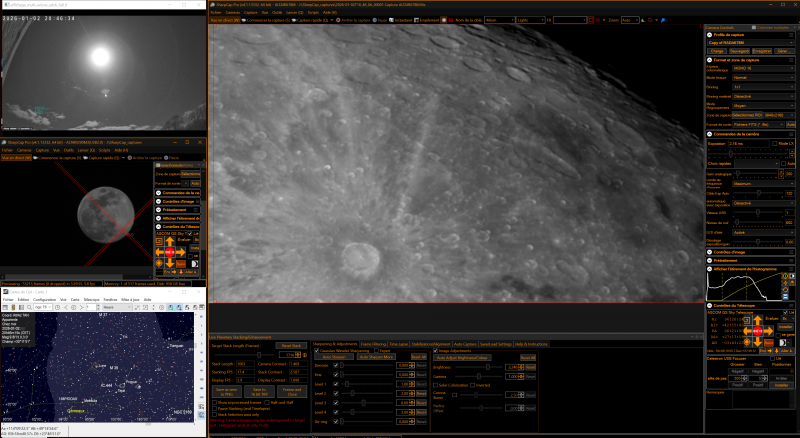Expand the Prétraitement section in main SharpCap
Viewport: 800px width, 438px height.
tap(709, 260)
